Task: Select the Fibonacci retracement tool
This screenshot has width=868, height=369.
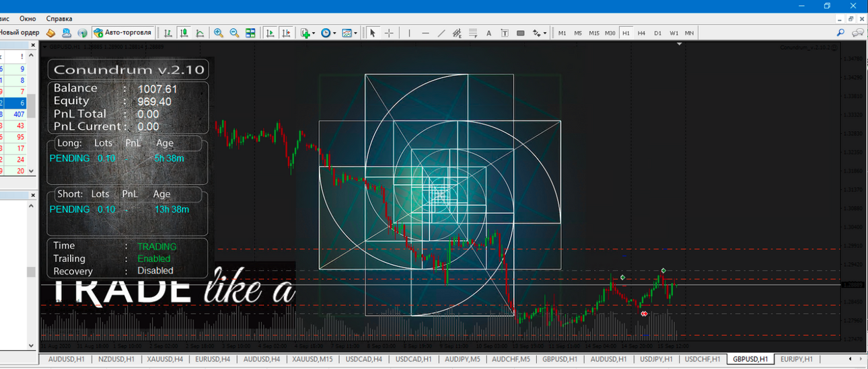Action: coord(473,32)
